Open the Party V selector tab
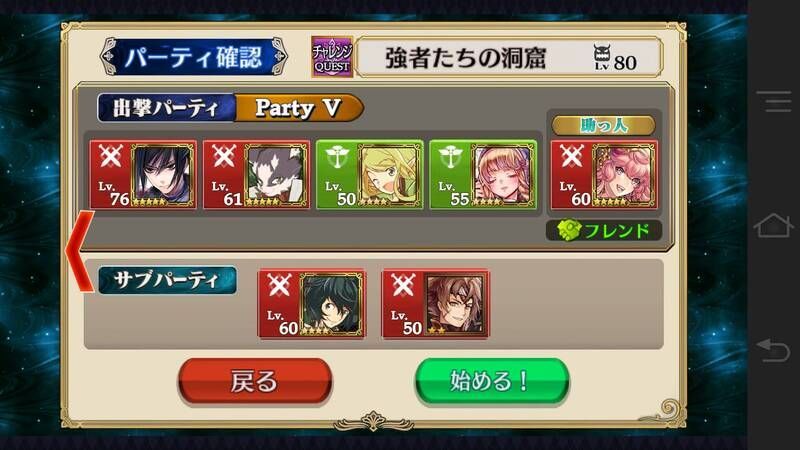Viewport: 800px width, 450px height. click(x=299, y=108)
